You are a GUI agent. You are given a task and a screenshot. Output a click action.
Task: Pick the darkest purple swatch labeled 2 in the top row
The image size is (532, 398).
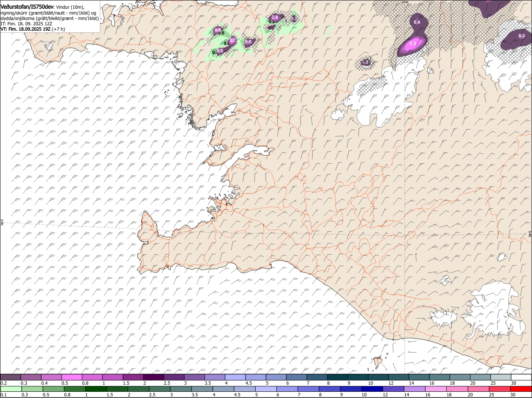[153, 377]
